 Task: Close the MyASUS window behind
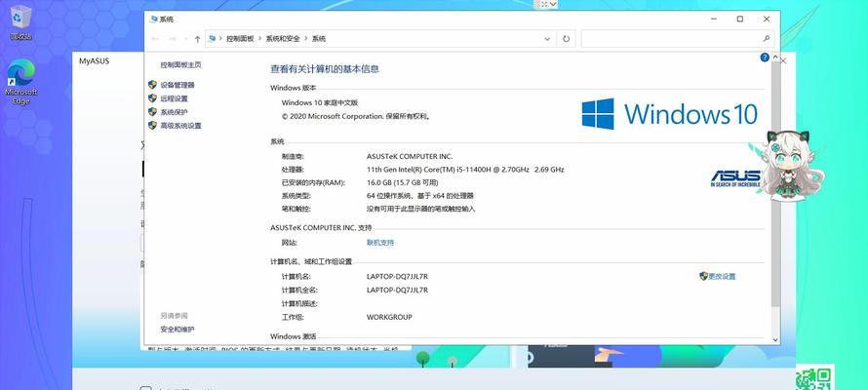pos(783,60)
